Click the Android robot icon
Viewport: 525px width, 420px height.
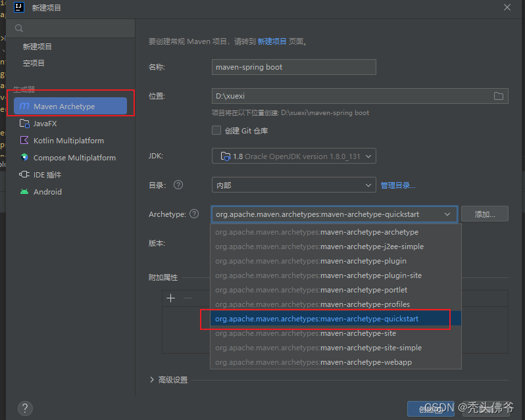click(24, 192)
